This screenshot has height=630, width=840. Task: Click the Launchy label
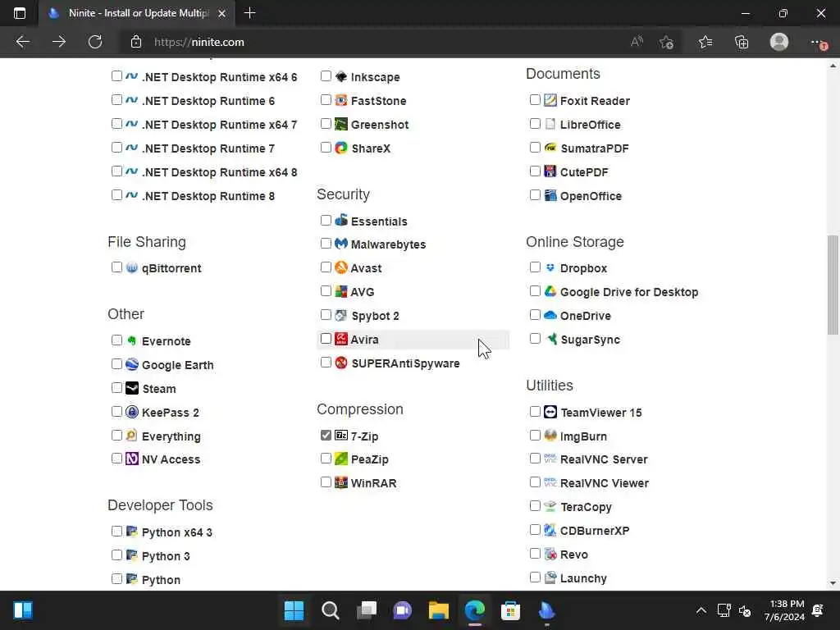[583, 578]
